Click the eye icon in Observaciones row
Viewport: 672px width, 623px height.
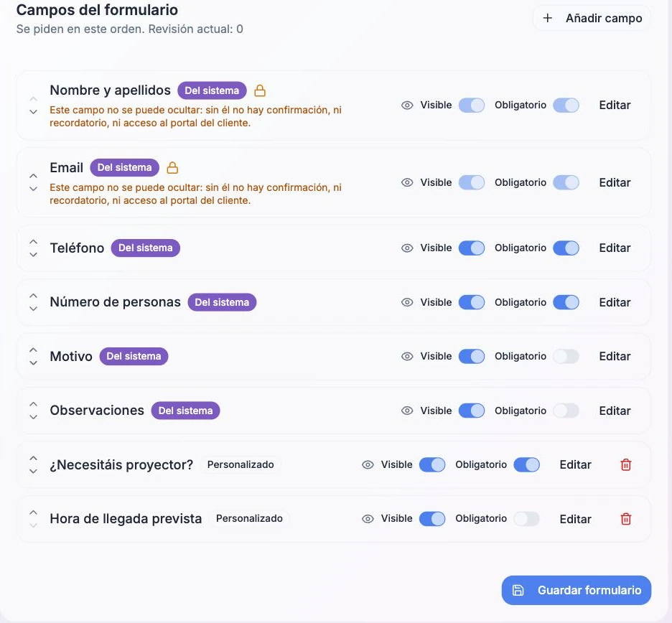[x=407, y=411]
